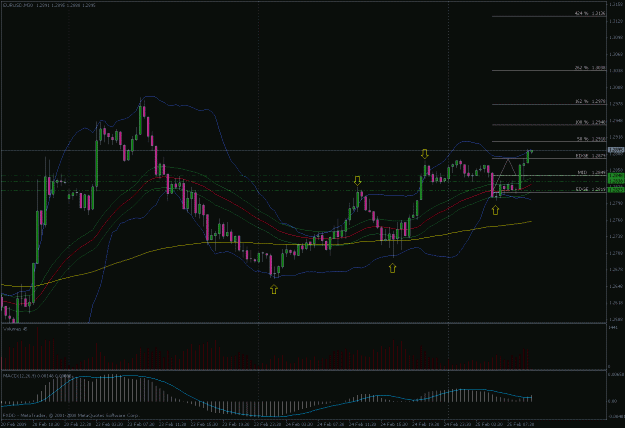Select the yellow up arrow nearest the EDGE 1.2819 line
This screenshot has width=625, height=428.
(x=495, y=210)
